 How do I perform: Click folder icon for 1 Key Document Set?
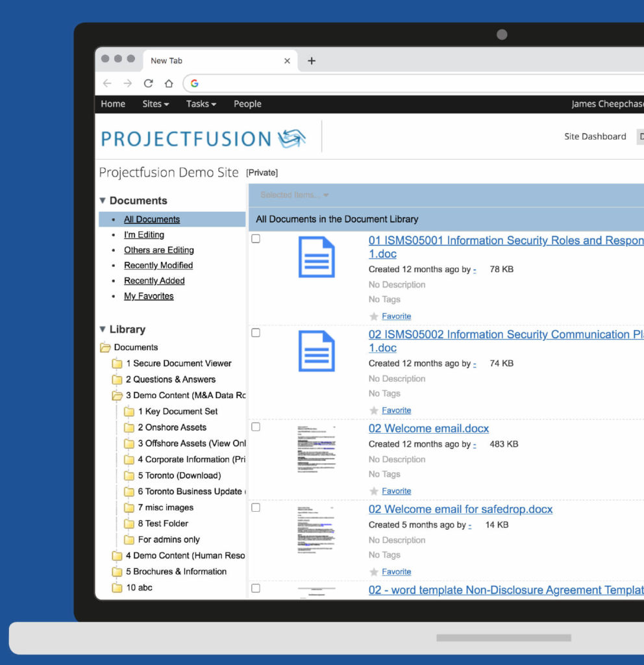coord(129,411)
